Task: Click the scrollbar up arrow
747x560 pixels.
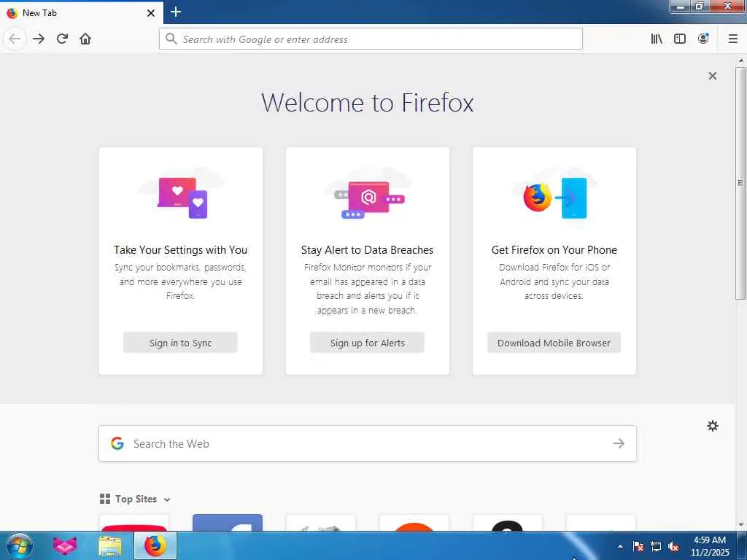Action: point(740,61)
